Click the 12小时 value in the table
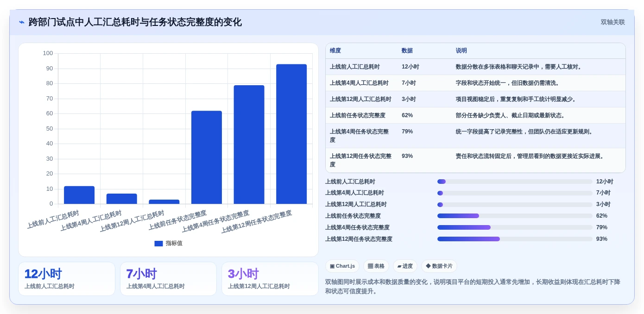The height and width of the screenshot is (314, 644). [x=410, y=67]
